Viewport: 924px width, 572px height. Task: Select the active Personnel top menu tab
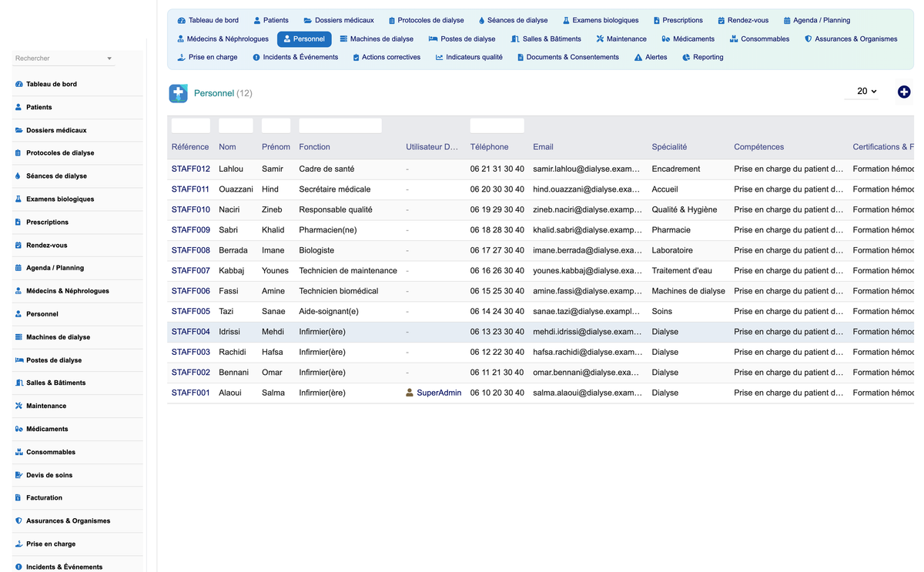(303, 38)
